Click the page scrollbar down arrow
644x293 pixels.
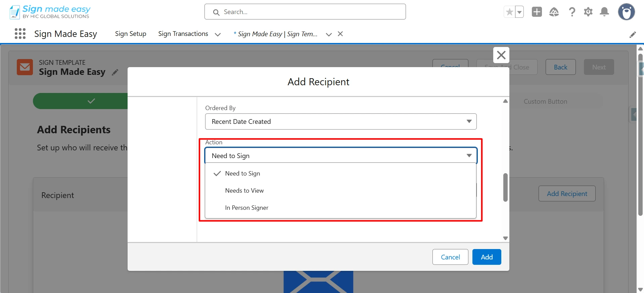(640, 290)
